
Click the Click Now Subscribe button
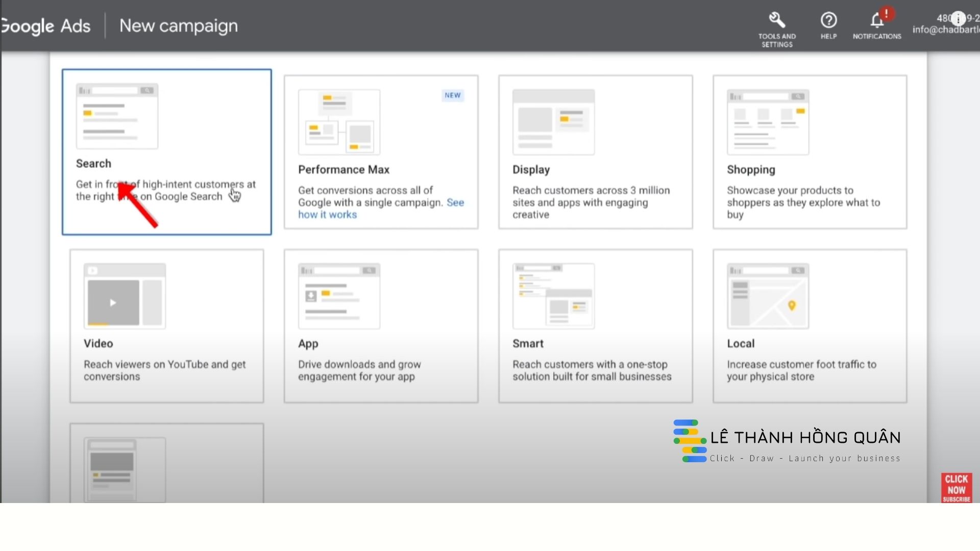tap(956, 488)
